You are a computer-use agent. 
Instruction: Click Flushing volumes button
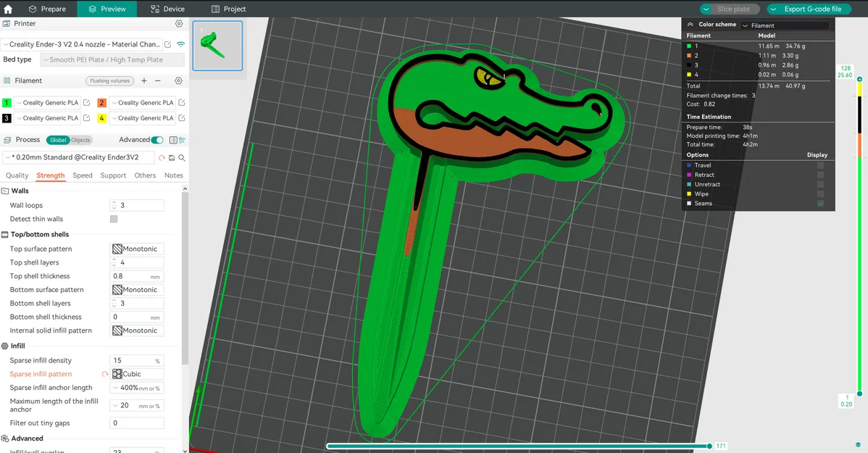click(109, 81)
